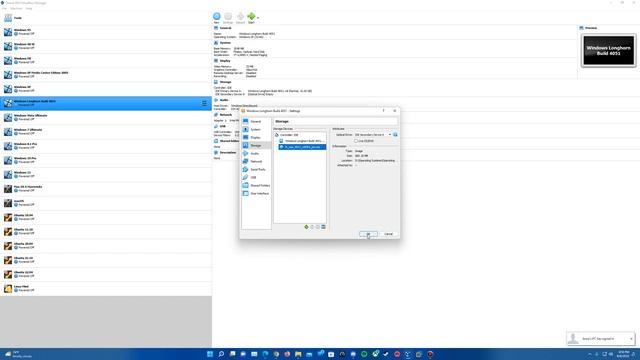Open the Tools entry in machine list

coord(106,18)
